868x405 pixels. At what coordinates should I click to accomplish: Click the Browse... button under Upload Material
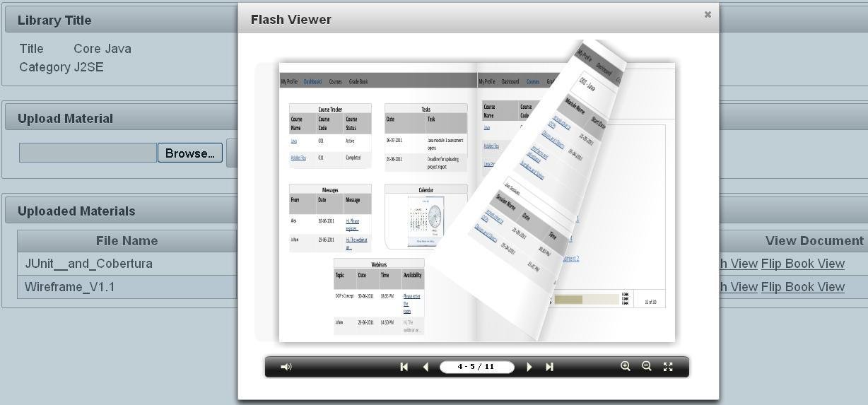tap(189, 153)
